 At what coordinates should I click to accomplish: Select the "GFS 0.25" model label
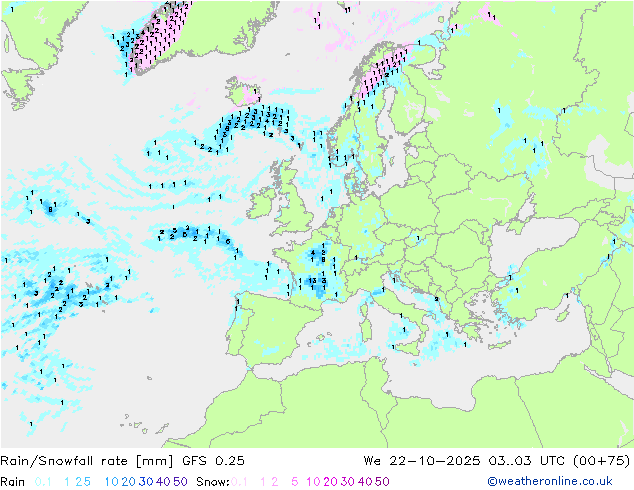pyautogui.click(x=213, y=461)
